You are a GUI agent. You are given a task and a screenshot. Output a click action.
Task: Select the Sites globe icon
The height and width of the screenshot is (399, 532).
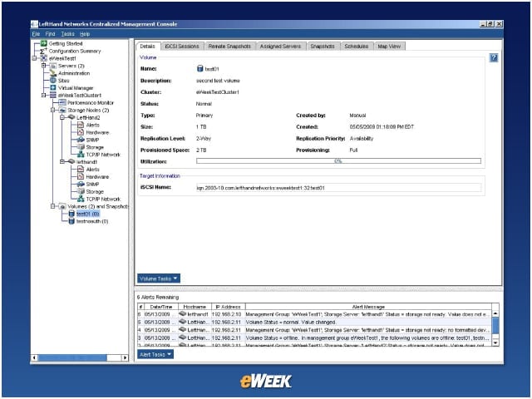point(53,81)
